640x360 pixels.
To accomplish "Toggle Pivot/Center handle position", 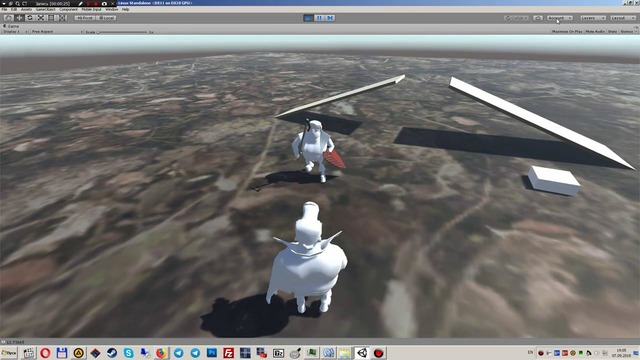I will click(x=85, y=18).
